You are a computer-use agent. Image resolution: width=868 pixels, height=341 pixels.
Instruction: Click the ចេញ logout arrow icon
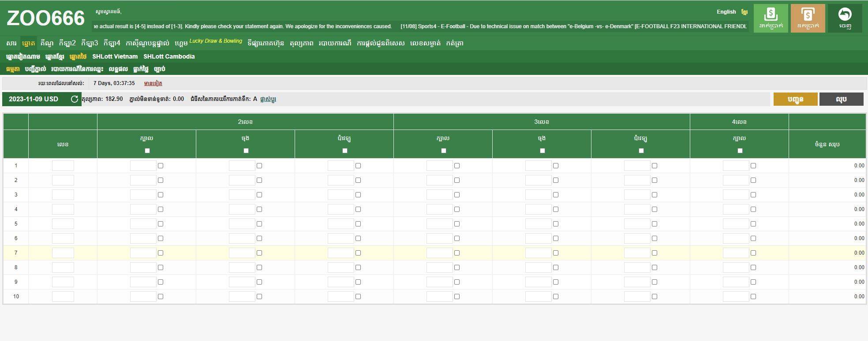coord(845,18)
